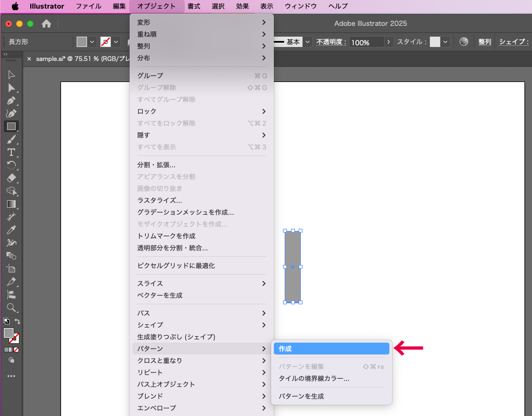Screen dimensions: 532x416
Task: Open the 整列 align panel link
Action: [485, 42]
